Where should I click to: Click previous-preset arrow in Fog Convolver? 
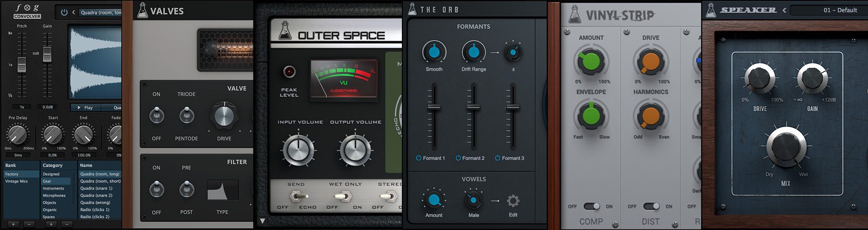click(x=73, y=12)
